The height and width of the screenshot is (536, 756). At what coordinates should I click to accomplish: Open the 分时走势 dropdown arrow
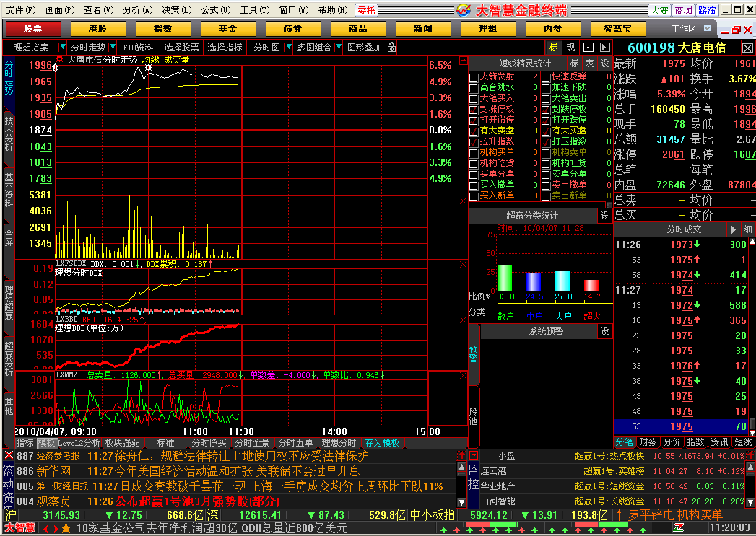(x=113, y=47)
